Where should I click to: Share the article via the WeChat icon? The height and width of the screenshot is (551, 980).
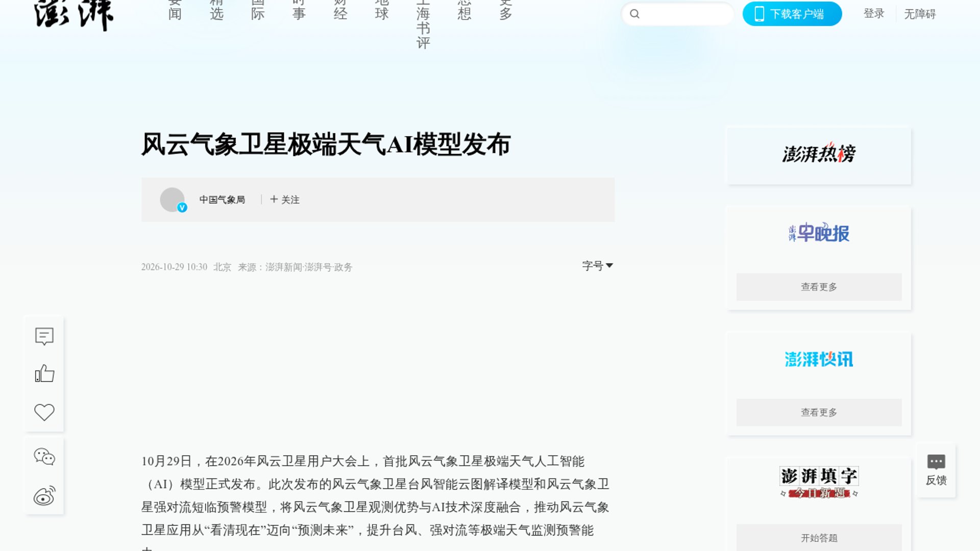click(x=44, y=457)
